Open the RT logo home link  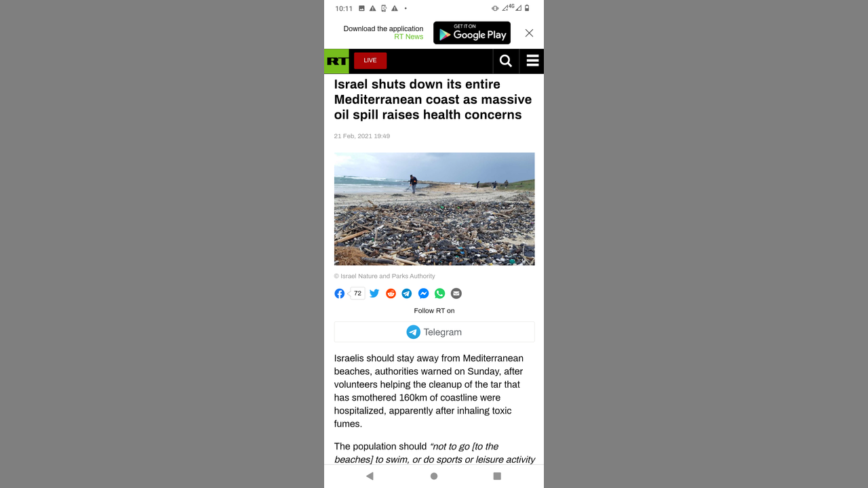pos(336,61)
